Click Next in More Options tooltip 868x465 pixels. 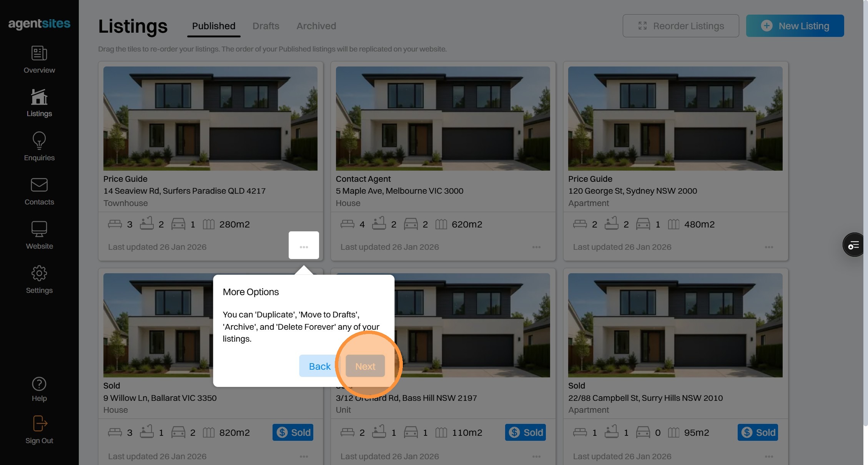coord(365,366)
